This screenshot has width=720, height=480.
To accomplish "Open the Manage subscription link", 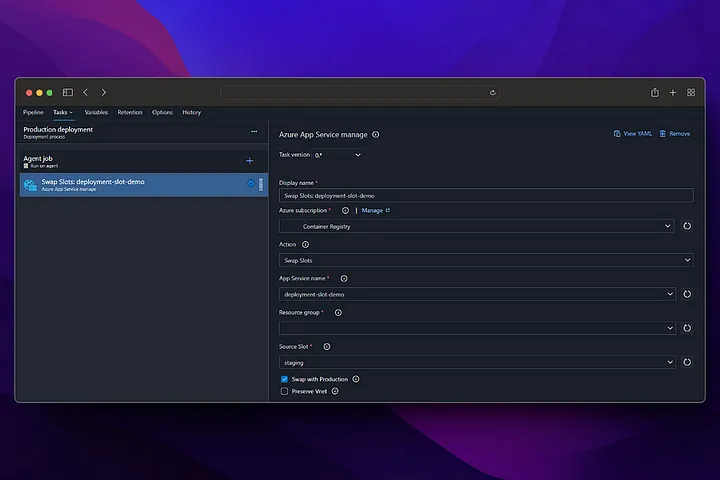I will 376,210.
